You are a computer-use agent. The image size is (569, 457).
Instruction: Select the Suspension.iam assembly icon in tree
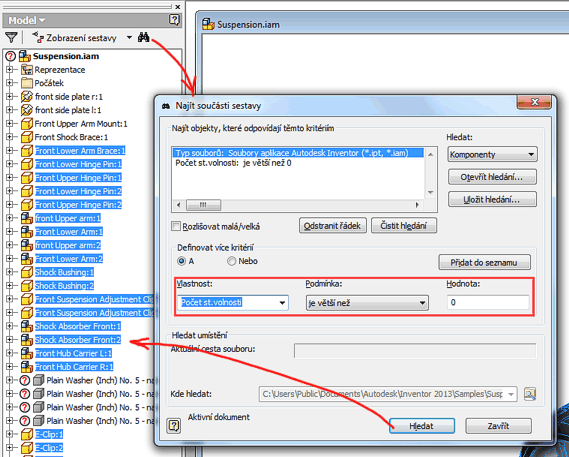[x=25, y=56]
